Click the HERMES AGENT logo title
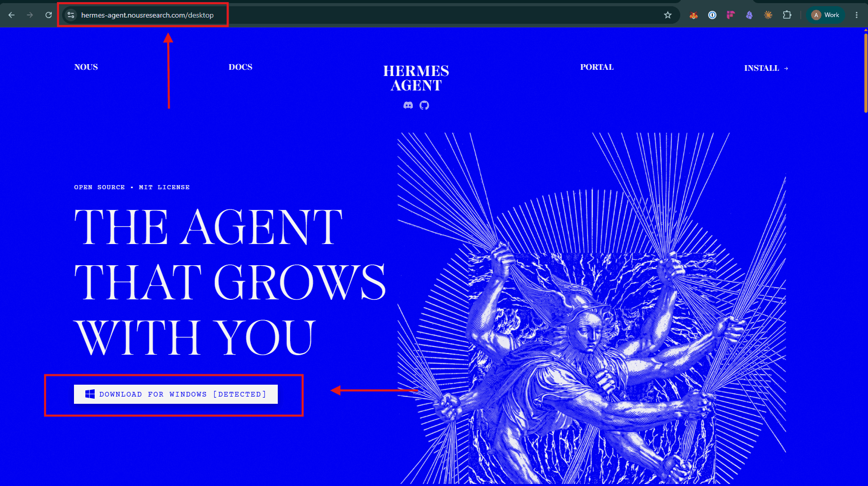868x486 pixels. (416, 78)
